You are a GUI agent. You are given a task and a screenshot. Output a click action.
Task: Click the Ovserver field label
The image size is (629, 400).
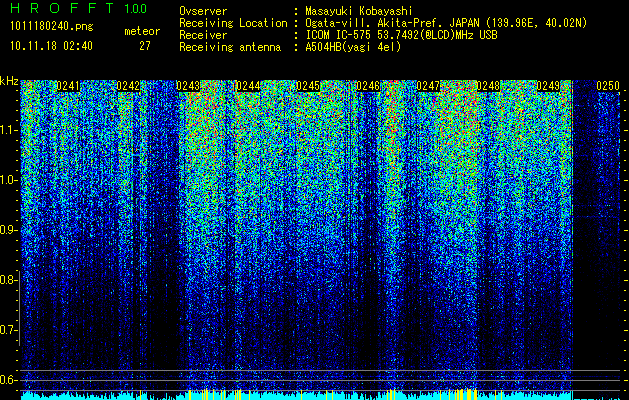pyautogui.click(x=203, y=11)
